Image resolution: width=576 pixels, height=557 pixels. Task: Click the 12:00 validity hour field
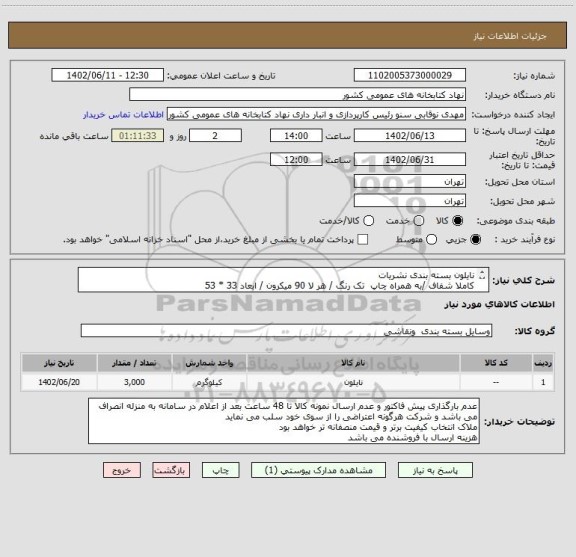(x=296, y=159)
